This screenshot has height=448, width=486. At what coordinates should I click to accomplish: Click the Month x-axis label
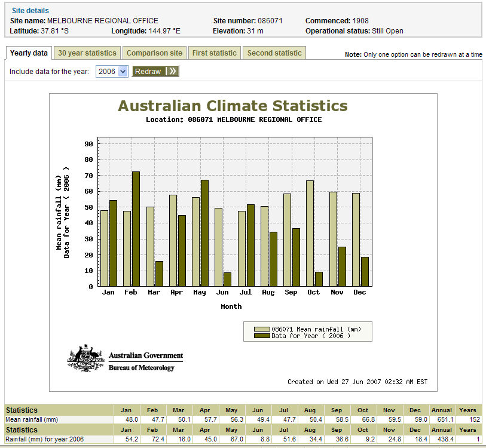[231, 306]
